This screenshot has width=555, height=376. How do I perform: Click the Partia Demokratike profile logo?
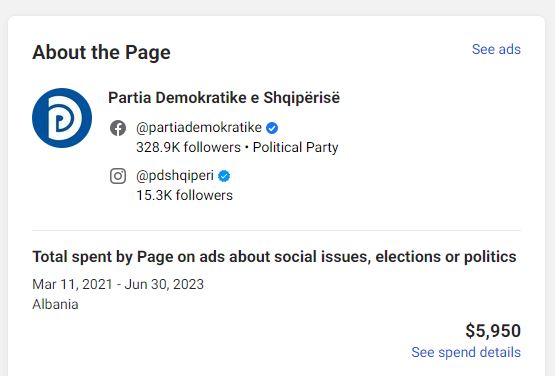62,118
